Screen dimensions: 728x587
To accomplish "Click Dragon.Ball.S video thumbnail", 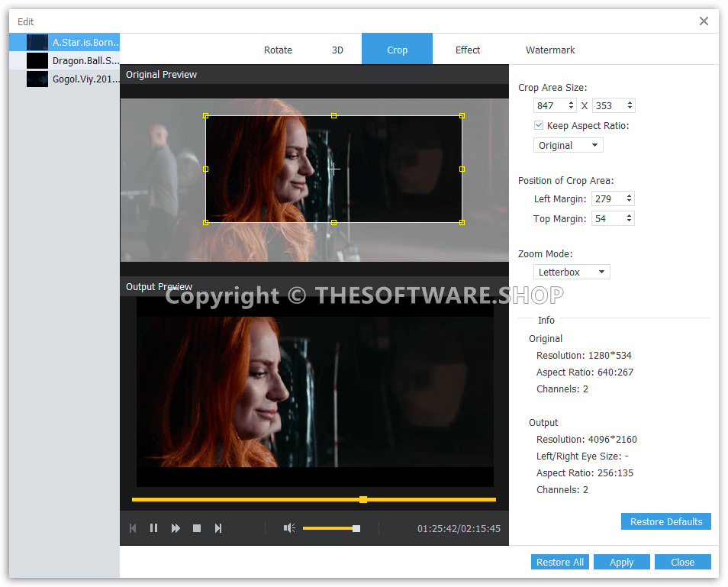I will (x=37, y=60).
